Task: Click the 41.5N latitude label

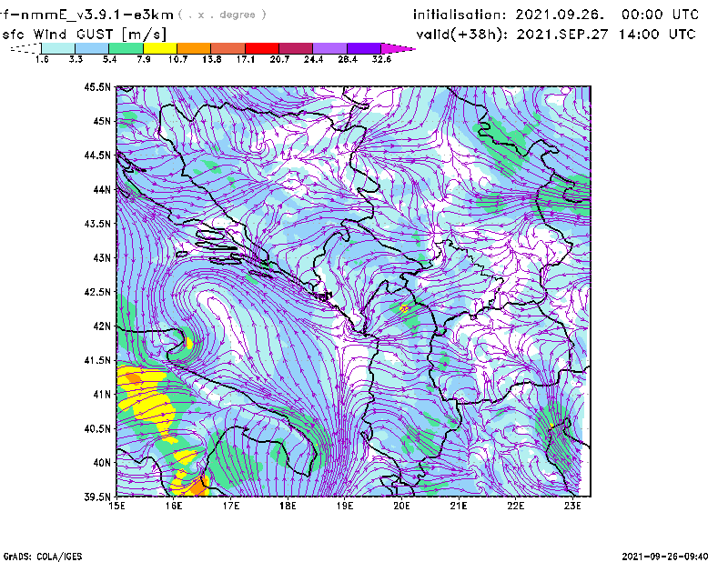Action: [97, 360]
